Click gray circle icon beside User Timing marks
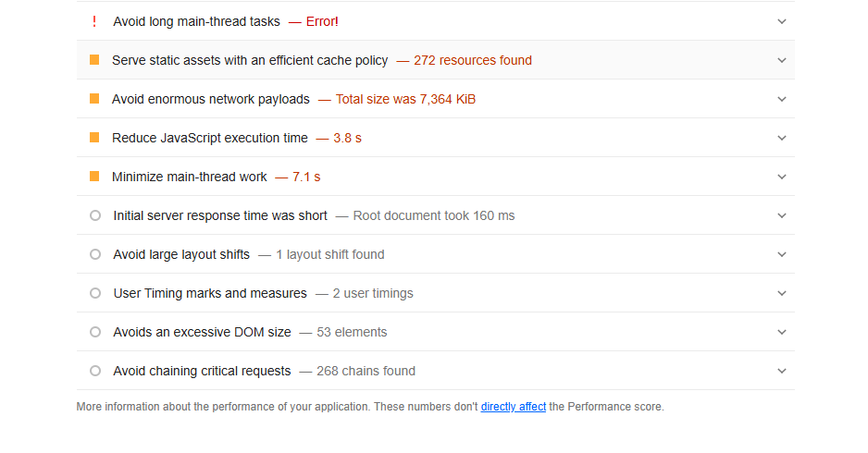Screen dimensions: 868x453 tap(94, 293)
